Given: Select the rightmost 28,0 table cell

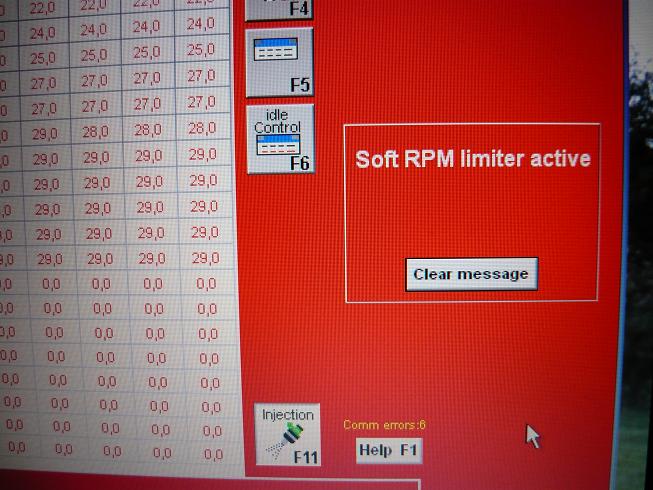Looking at the screenshot, I should tap(201, 128).
